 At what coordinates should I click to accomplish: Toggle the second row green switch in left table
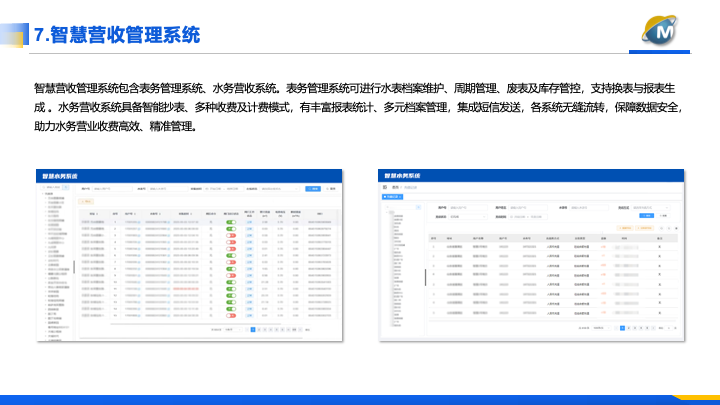pos(231,228)
